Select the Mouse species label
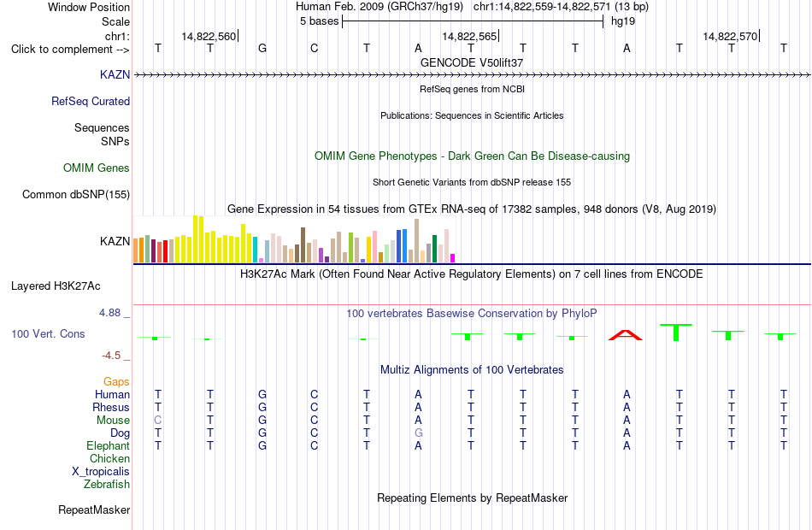 click(113, 421)
